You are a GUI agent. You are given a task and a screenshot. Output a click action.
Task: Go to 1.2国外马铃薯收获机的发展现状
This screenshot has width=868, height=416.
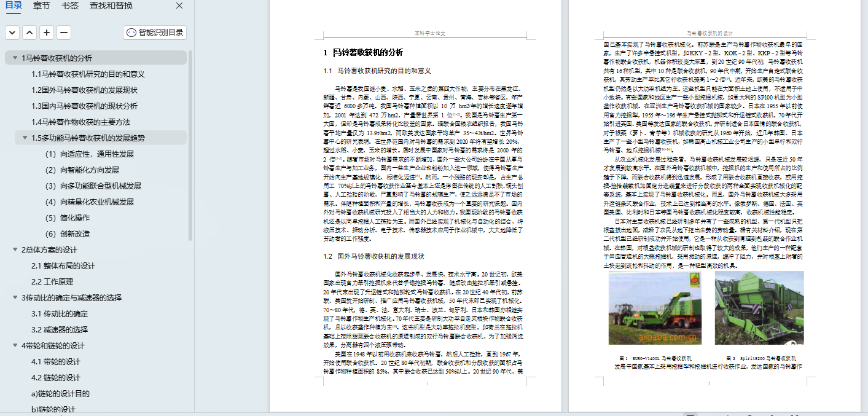click(85, 90)
